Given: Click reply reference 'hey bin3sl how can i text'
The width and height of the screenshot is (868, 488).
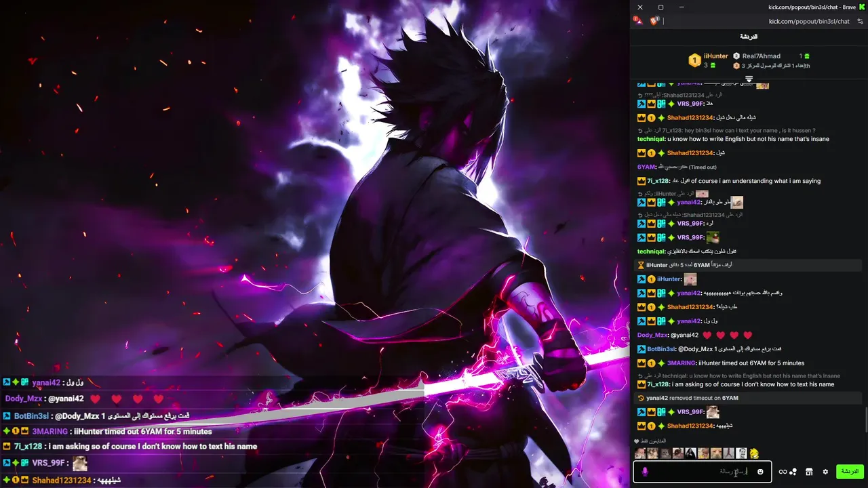Looking at the screenshot, I should coord(726,130).
